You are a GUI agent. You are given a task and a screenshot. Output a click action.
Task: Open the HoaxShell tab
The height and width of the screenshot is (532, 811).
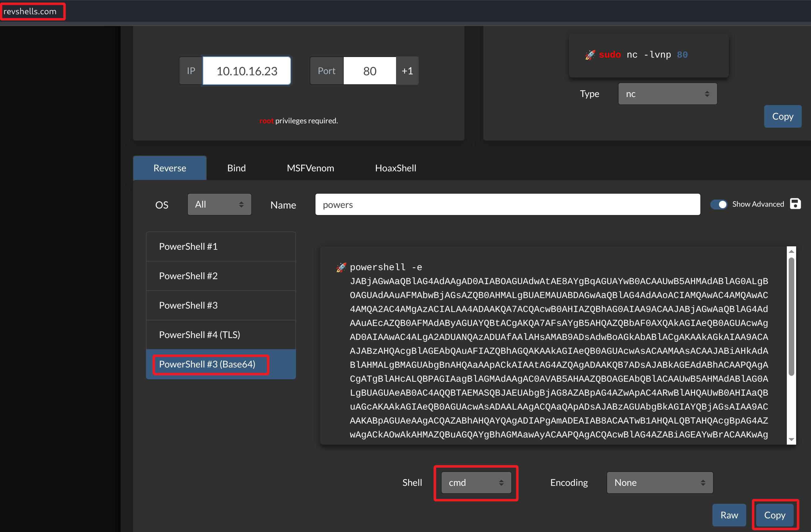coord(395,168)
